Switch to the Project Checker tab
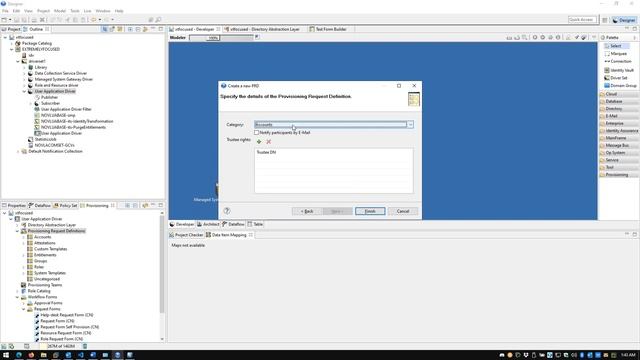Image resolution: width=640 pixels, height=360 pixels. (x=187, y=235)
